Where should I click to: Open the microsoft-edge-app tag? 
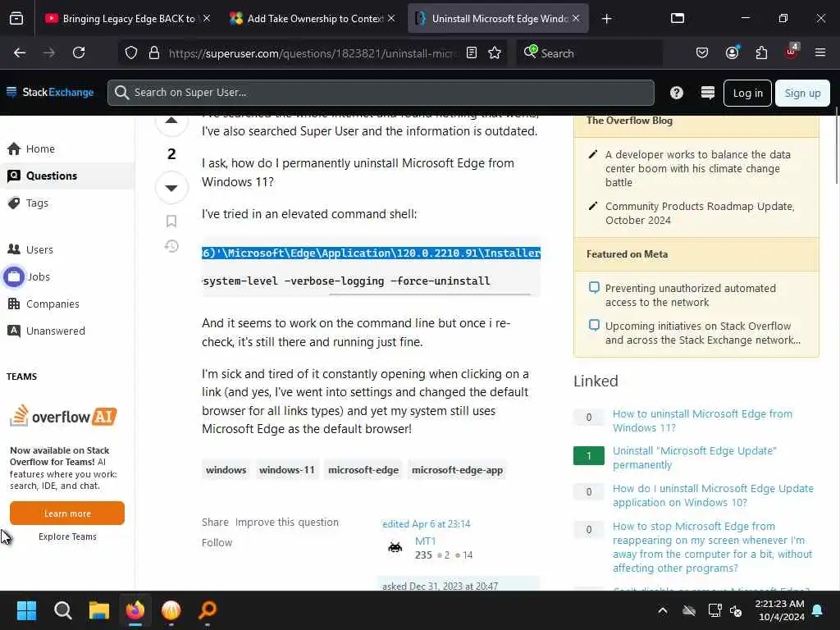point(457,470)
